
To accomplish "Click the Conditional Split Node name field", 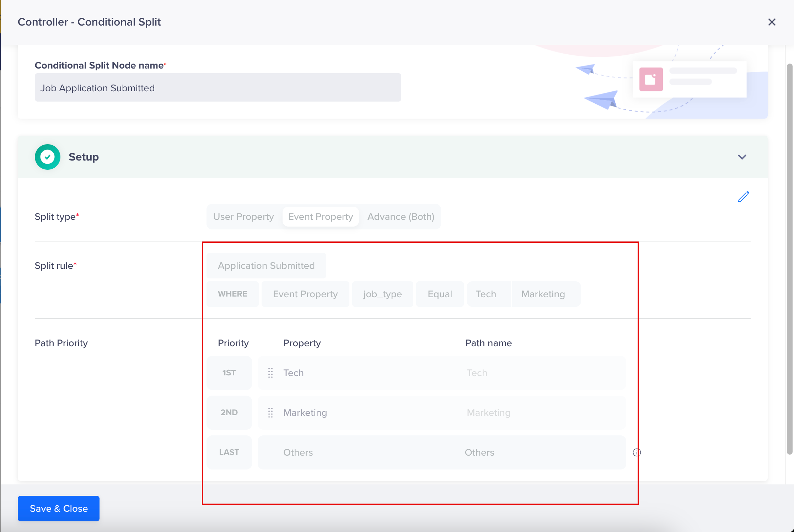I will tap(218, 88).
